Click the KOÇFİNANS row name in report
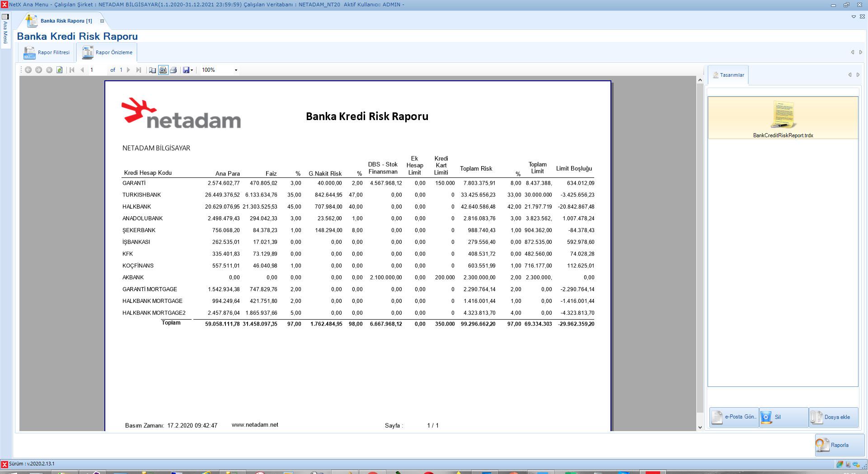Screen dimensions: 868x474 pyautogui.click(x=138, y=266)
